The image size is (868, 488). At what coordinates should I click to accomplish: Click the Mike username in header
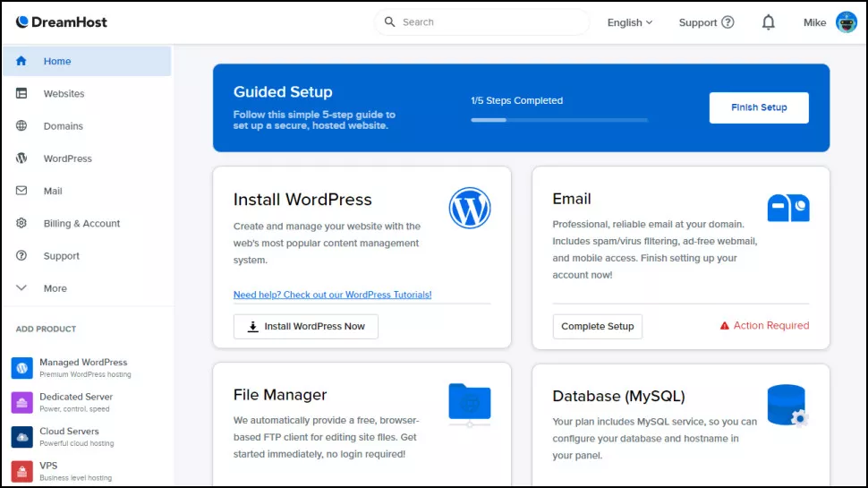tap(814, 22)
